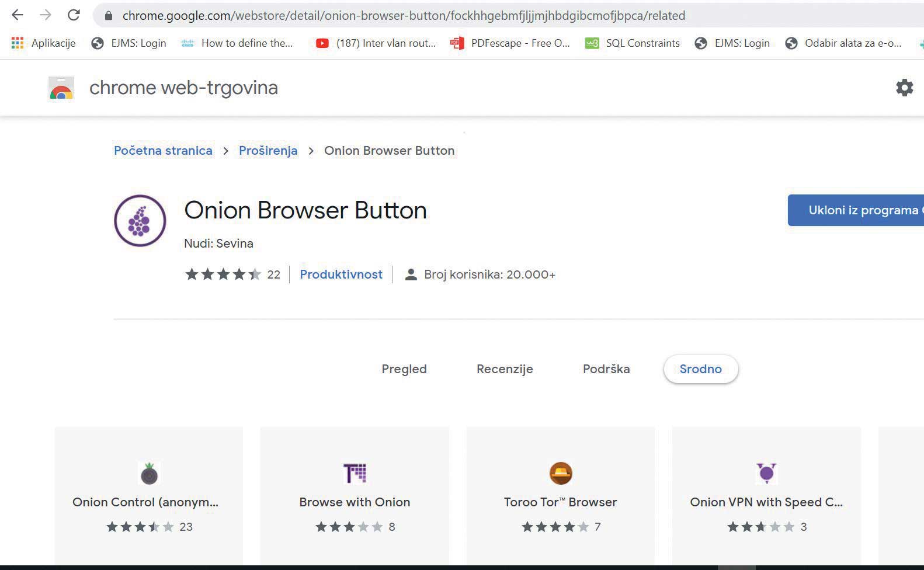Open the 'How to define the...' bookmark
This screenshot has width=924, height=570.
click(x=237, y=43)
